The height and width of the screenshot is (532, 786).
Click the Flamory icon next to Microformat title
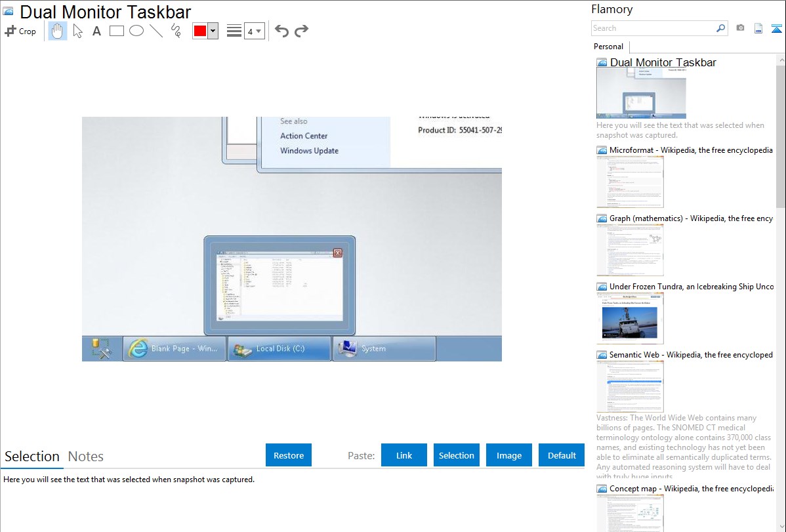tap(602, 150)
